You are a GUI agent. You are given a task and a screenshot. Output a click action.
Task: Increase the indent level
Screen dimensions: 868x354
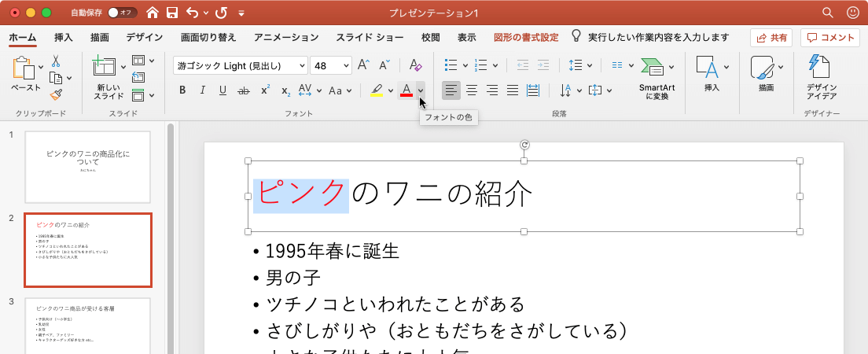(543, 65)
